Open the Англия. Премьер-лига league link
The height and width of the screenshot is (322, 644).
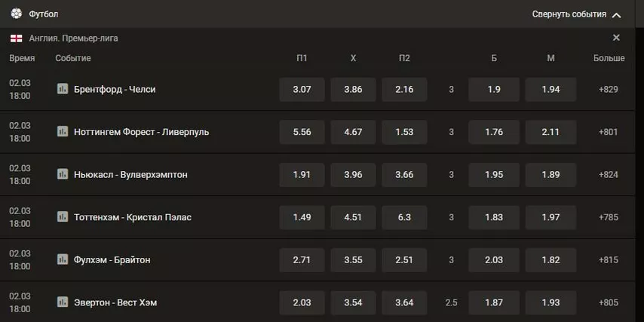coord(73,38)
